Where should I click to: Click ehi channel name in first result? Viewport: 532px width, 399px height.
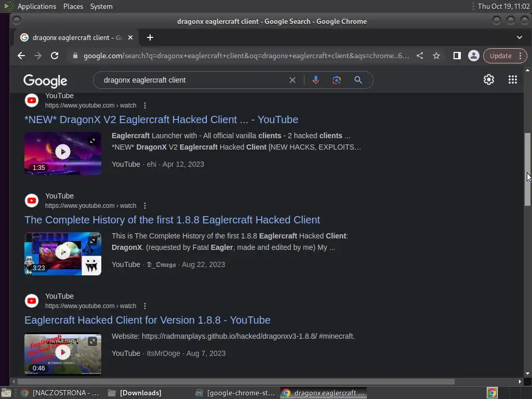[151, 164]
